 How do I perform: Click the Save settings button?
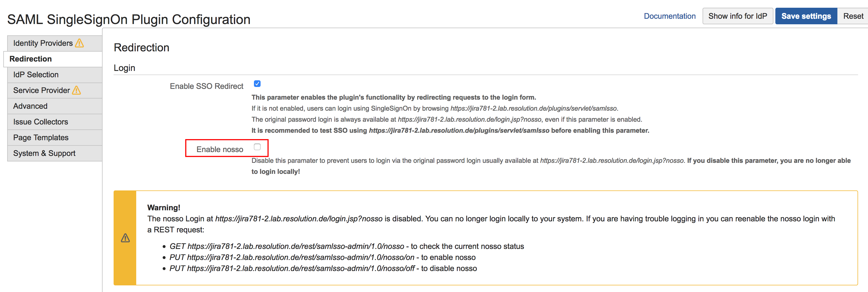tap(806, 16)
